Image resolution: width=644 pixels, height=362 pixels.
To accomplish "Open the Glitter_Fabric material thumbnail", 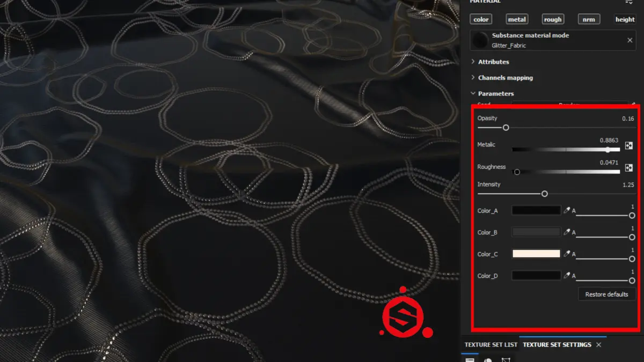I will pyautogui.click(x=480, y=40).
